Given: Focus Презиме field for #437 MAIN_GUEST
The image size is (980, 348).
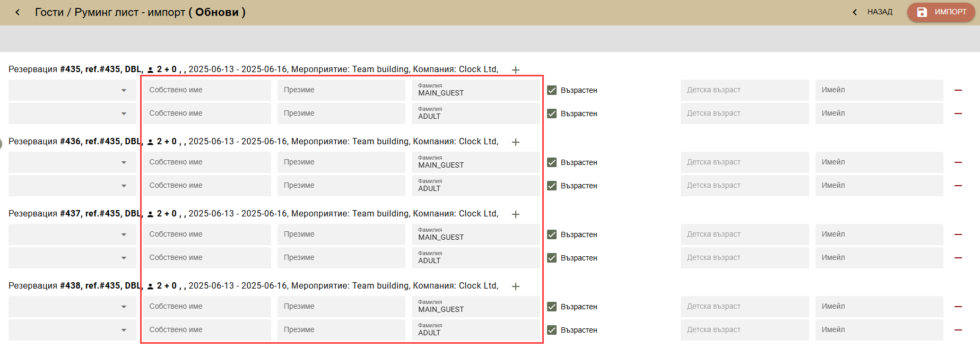Looking at the screenshot, I should click(x=341, y=234).
